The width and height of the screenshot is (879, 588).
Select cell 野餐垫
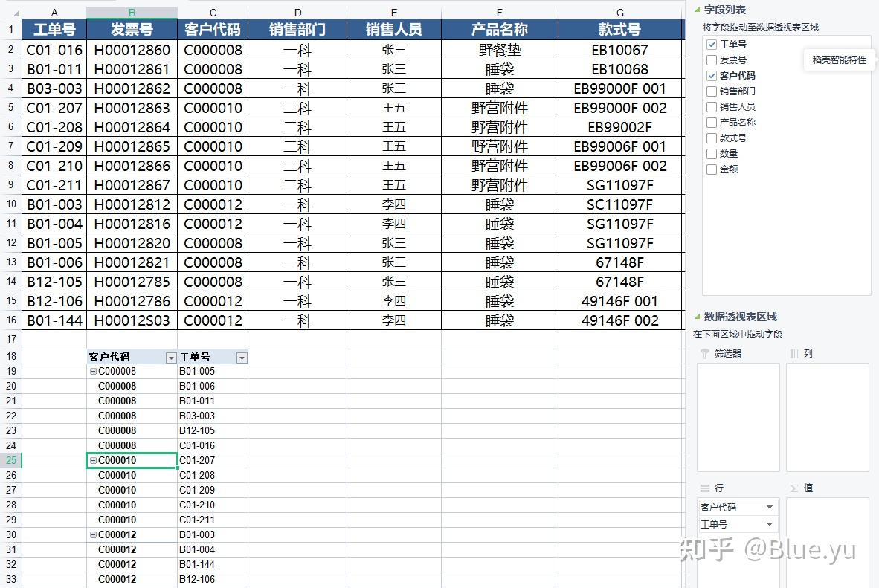pos(500,50)
